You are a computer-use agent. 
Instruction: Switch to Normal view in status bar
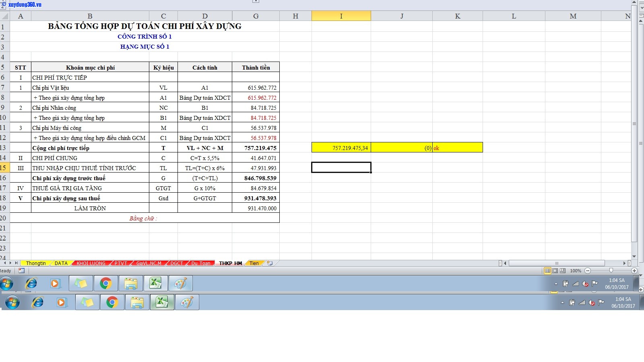click(x=547, y=271)
